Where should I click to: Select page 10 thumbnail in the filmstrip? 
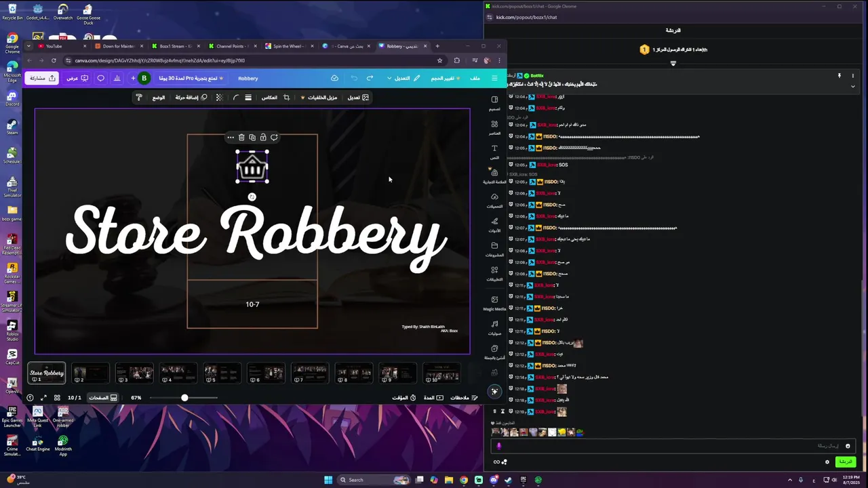pos(441,373)
